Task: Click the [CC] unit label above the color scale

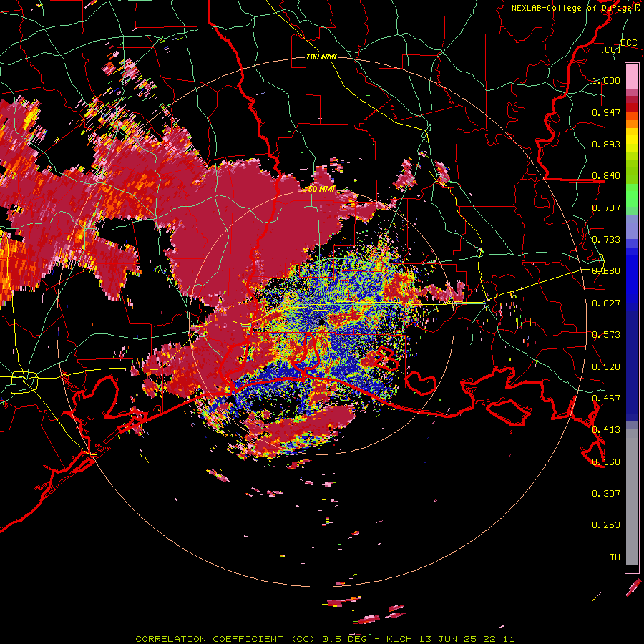Action: 610,49
